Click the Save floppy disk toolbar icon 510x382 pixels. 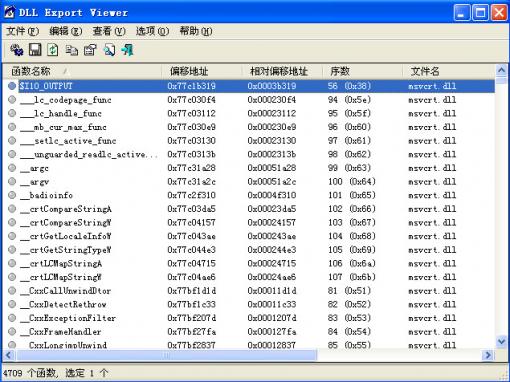[35, 50]
